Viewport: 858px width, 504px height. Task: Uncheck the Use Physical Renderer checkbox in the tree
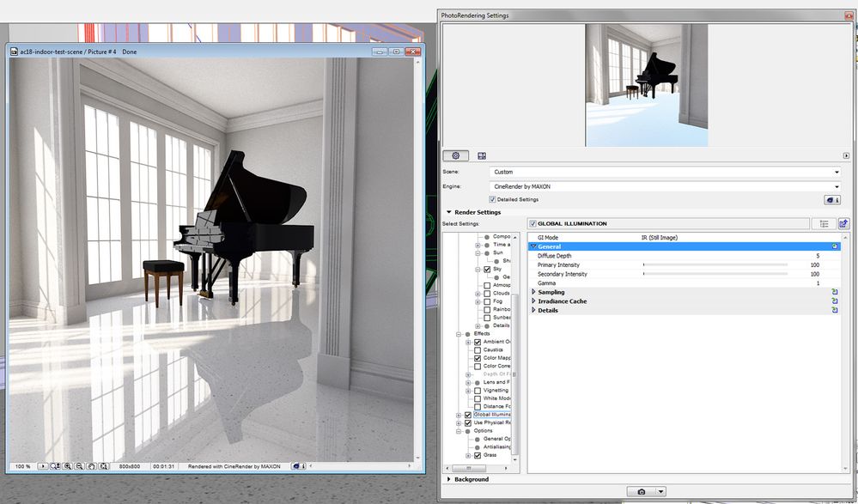coord(468,423)
